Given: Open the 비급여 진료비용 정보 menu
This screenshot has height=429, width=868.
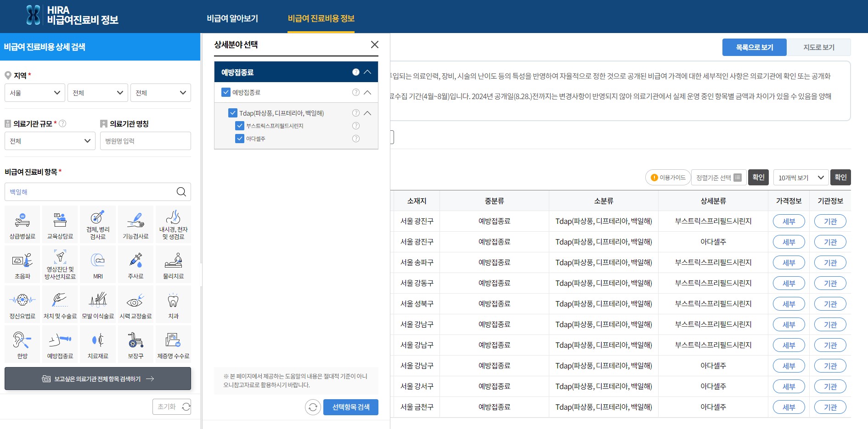Looking at the screenshot, I should click(x=321, y=18).
